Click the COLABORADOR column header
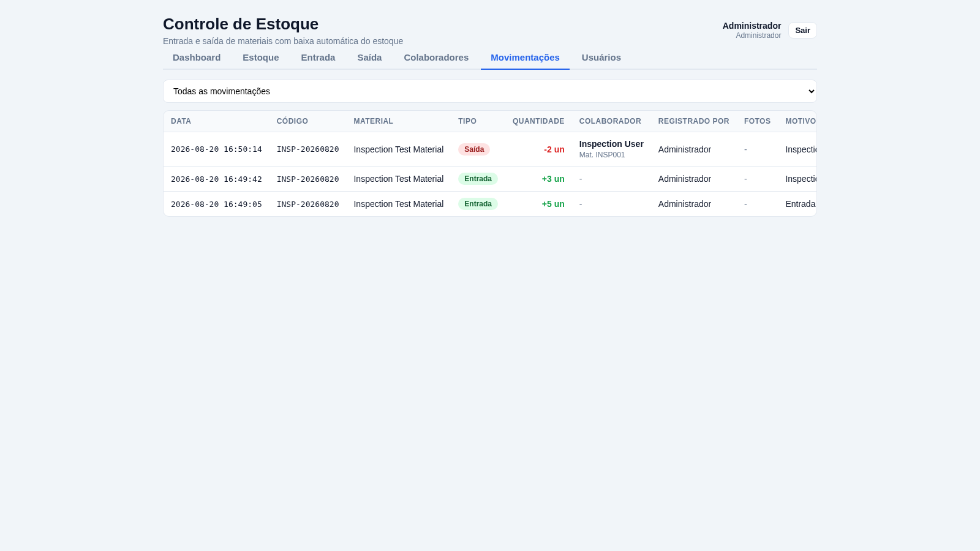The image size is (980, 551). click(610, 121)
